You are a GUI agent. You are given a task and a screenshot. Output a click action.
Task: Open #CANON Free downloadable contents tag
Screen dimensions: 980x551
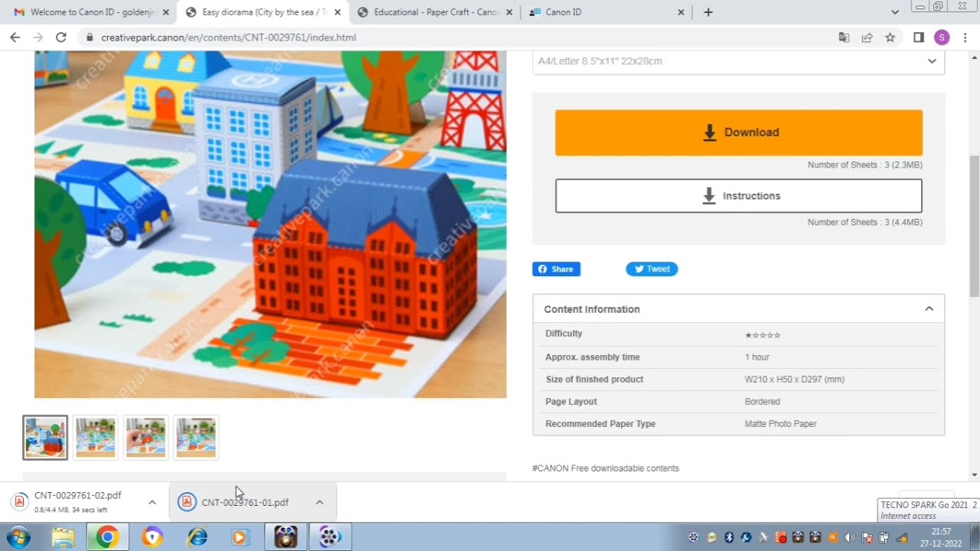[606, 468]
